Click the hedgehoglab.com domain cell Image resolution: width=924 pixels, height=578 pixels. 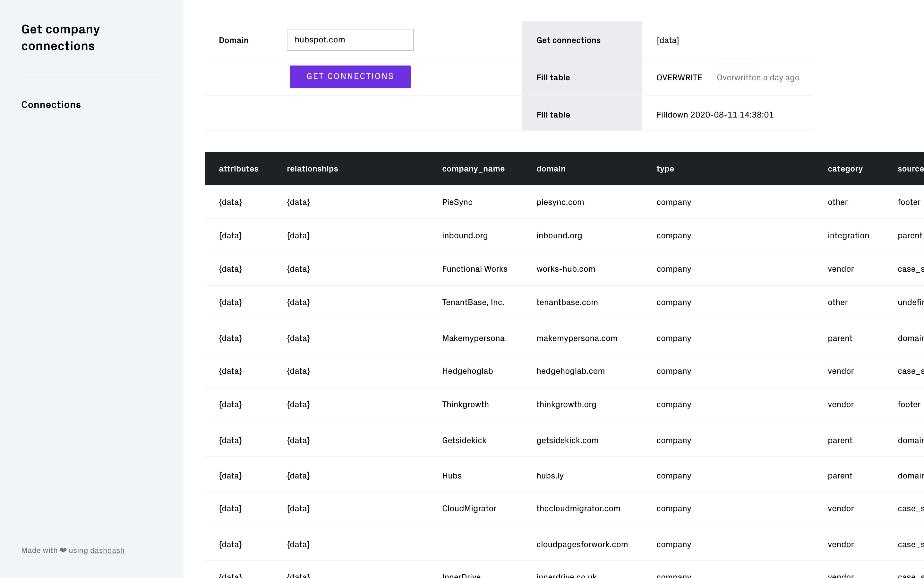pos(570,371)
